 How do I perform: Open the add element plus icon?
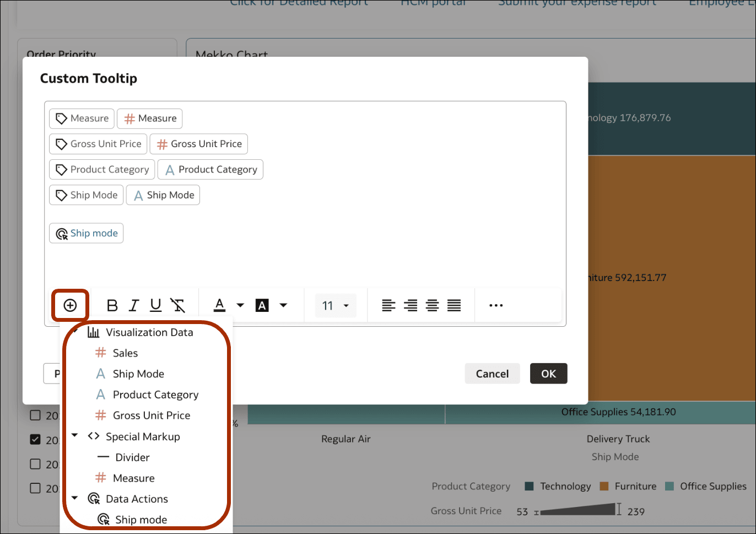point(70,305)
